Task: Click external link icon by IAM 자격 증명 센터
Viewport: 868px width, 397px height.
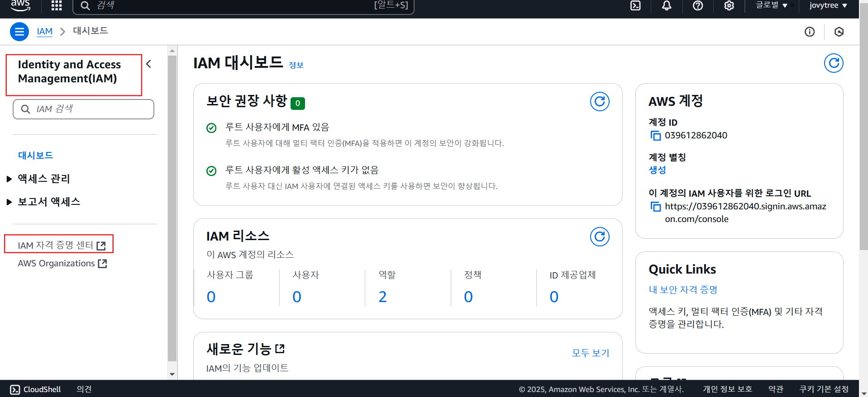Action: (101, 246)
